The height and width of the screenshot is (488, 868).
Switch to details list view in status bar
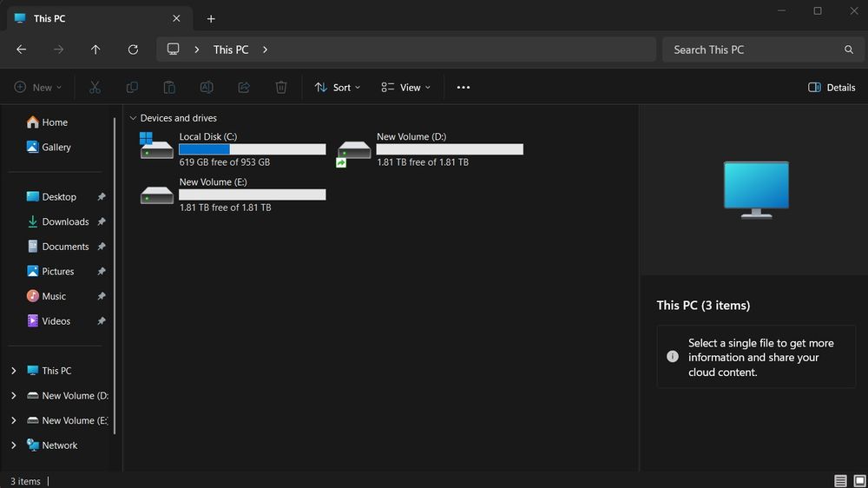point(840,481)
